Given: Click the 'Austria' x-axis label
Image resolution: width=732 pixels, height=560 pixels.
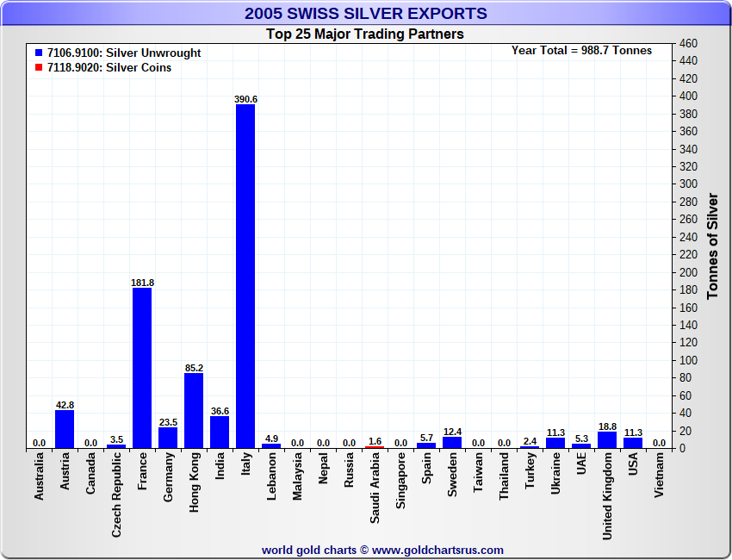Looking at the screenshot, I should click(x=65, y=470).
